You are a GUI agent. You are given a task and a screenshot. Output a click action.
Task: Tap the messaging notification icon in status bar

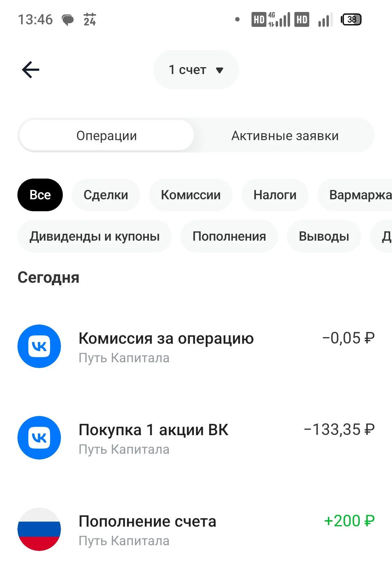68,20
